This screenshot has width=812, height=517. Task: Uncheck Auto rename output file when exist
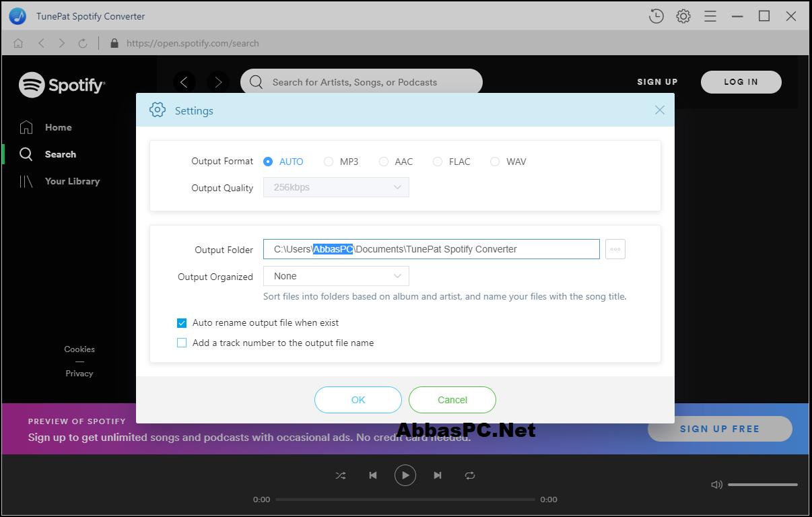coord(182,323)
